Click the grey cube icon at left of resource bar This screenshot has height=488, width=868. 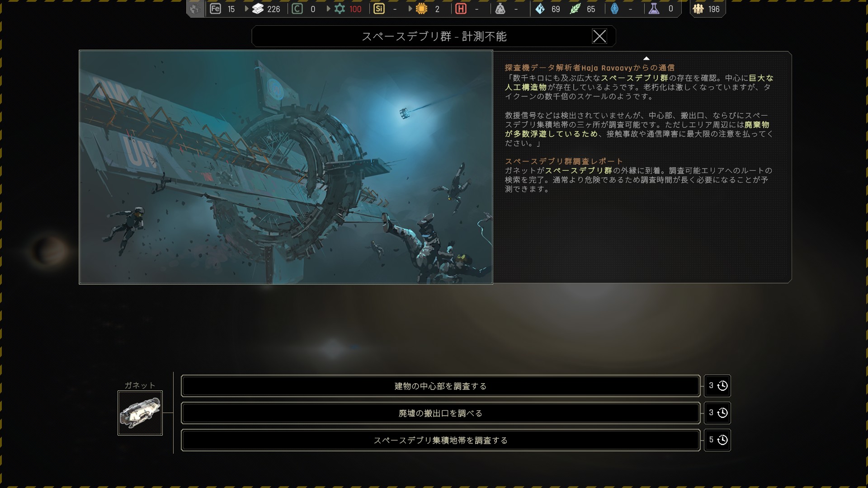click(195, 9)
